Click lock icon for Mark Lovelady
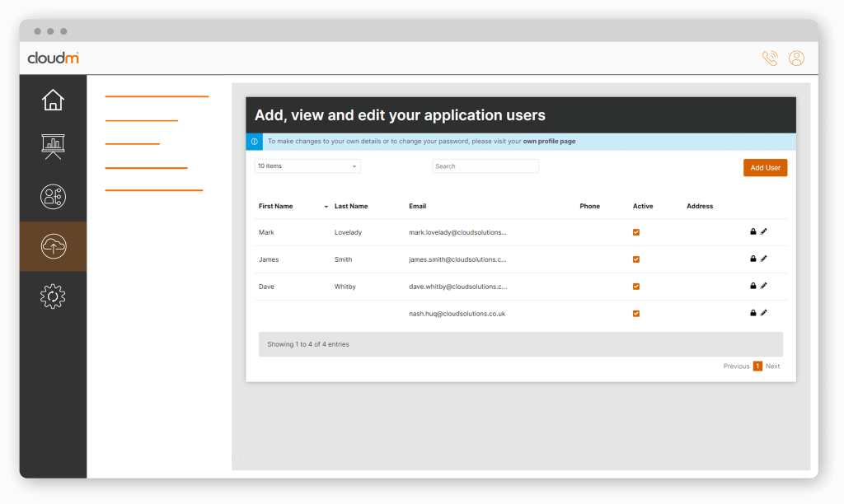Screen dimensions: 844x504 [753, 232]
